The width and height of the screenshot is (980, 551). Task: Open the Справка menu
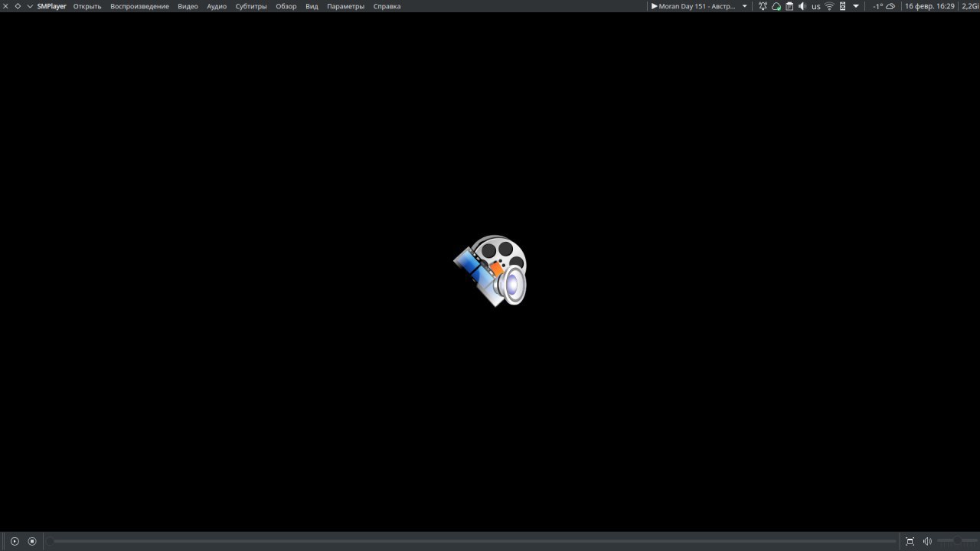(387, 6)
